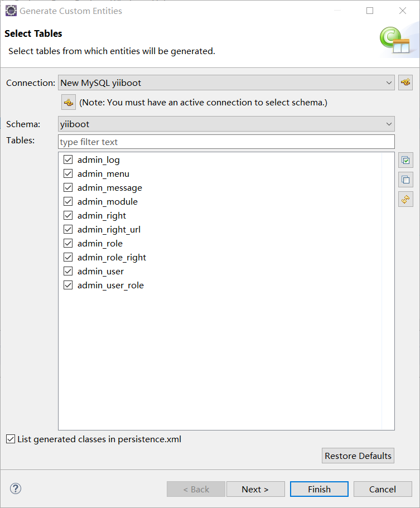420x508 pixels.
Task: Open the Connection dropdown
Action: (x=226, y=83)
